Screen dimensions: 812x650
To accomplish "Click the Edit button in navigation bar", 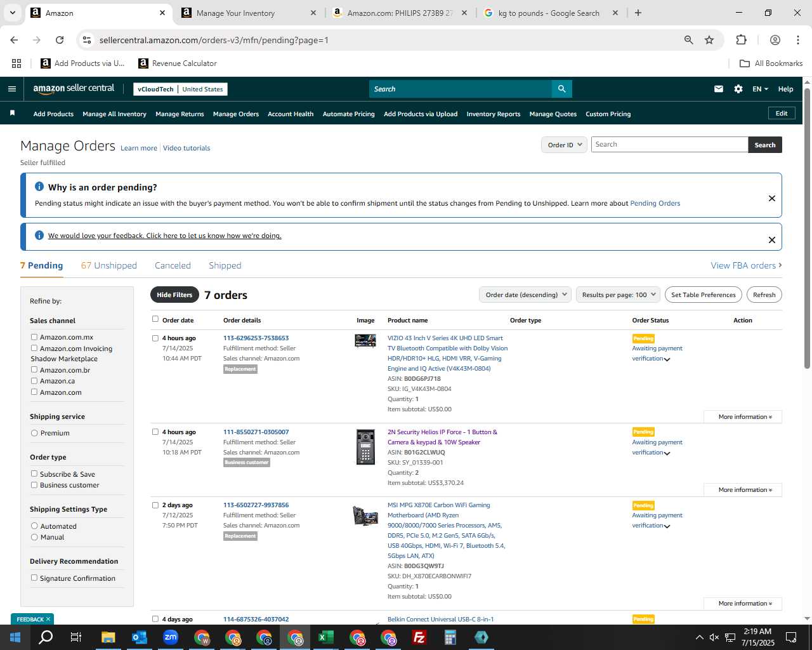I will point(782,113).
